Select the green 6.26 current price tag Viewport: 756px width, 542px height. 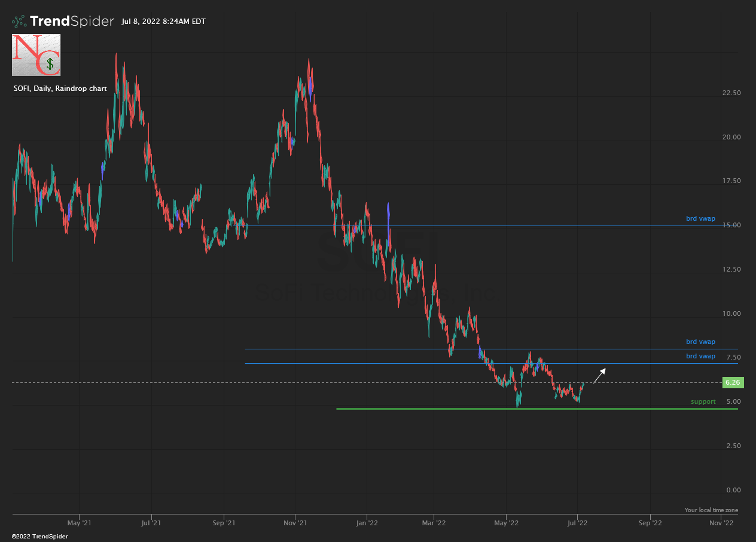click(x=732, y=382)
